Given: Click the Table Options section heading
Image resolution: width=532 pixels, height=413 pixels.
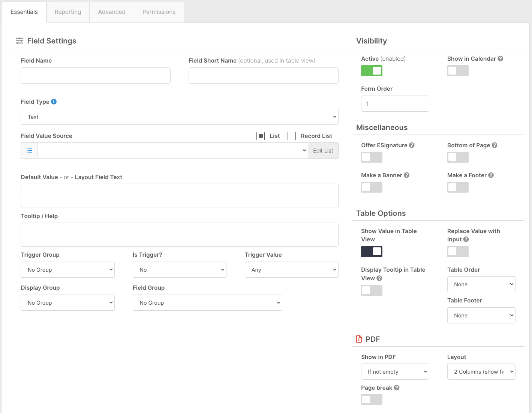Looking at the screenshot, I should (x=381, y=213).
